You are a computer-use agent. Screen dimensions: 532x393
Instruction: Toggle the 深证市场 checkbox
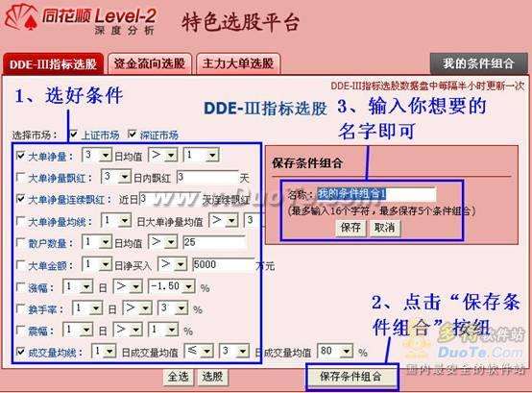[133, 135]
